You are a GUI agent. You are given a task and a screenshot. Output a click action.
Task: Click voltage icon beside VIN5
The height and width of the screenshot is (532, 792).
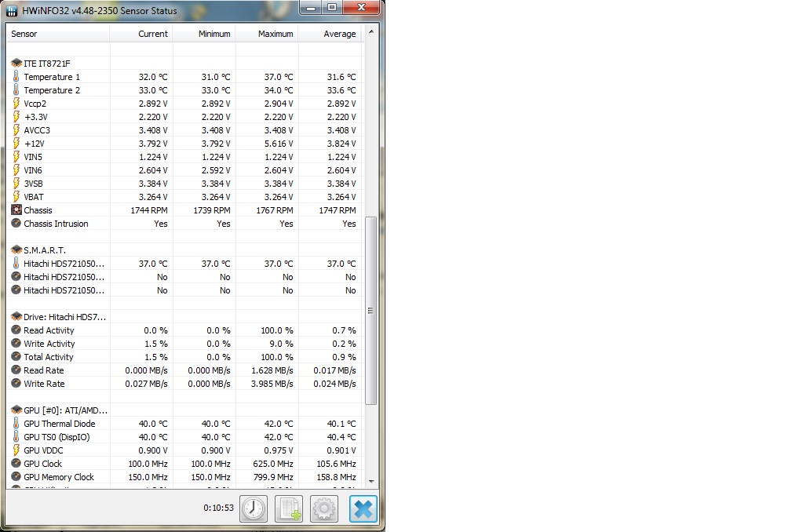[x=16, y=156]
